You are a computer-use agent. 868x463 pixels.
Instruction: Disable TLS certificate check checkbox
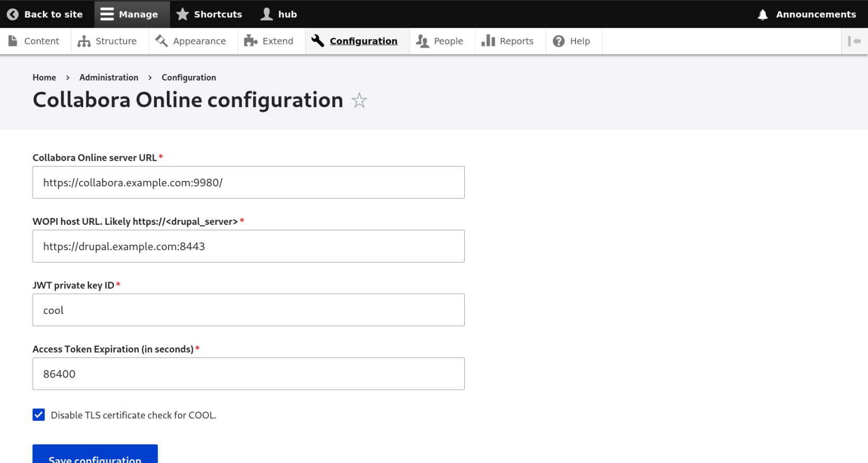point(39,415)
